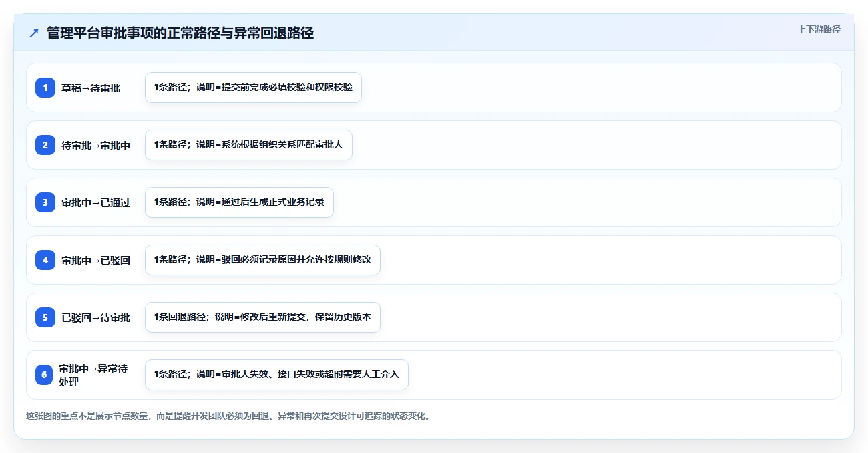Select step number badge 2

(45, 145)
